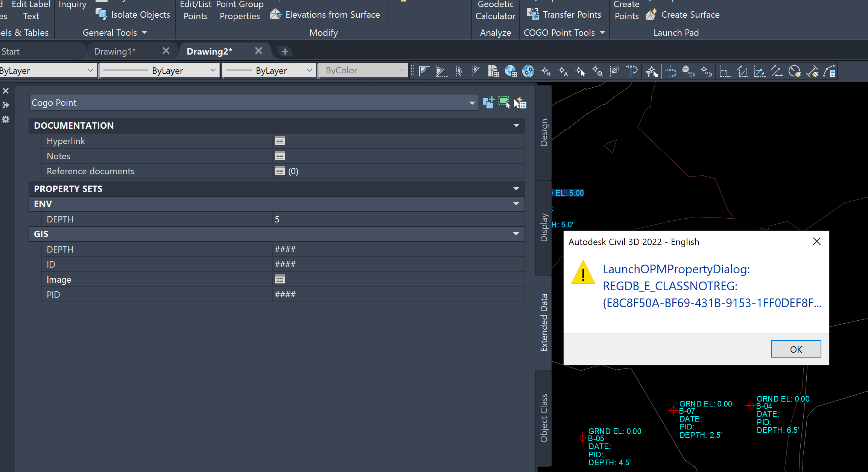Click OK in the error dialog
The width and height of the screenshot is (868, 472).
pyautogui.click(x=796, y=349)
